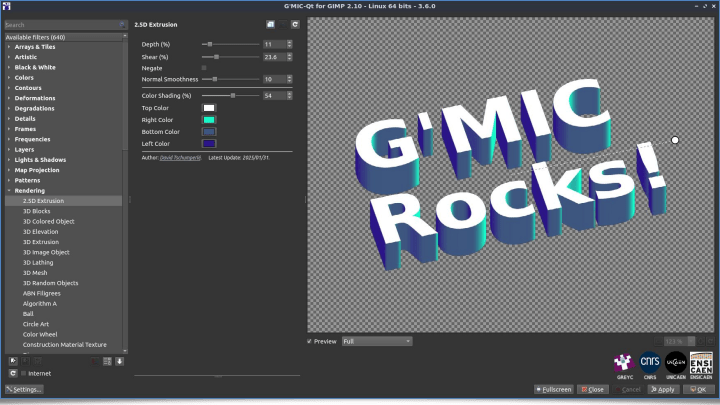Expand the Lights & Shadows category
Image resolution: width=720 pixels, height=405 pixels.
pyautogui.click(x=9, y=160)
